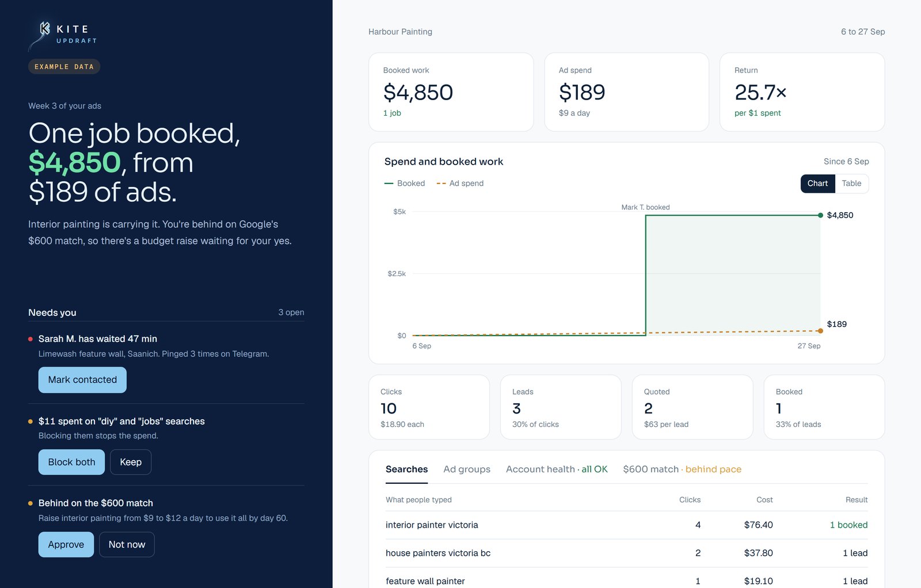Click the orange endpoint dot at $189

[820, 331]
